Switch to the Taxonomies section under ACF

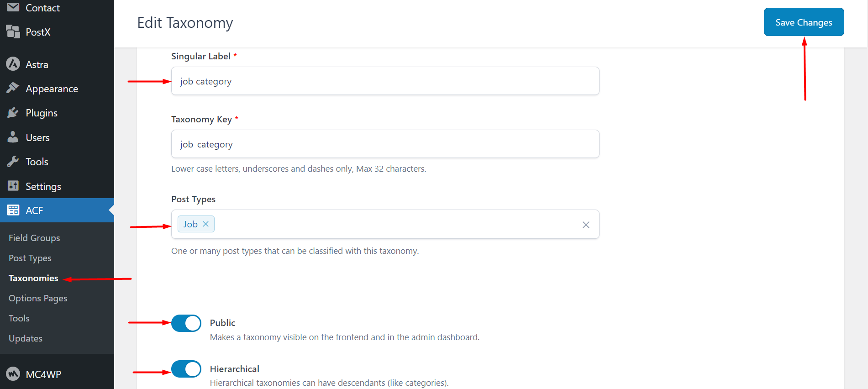coord(33,278)
